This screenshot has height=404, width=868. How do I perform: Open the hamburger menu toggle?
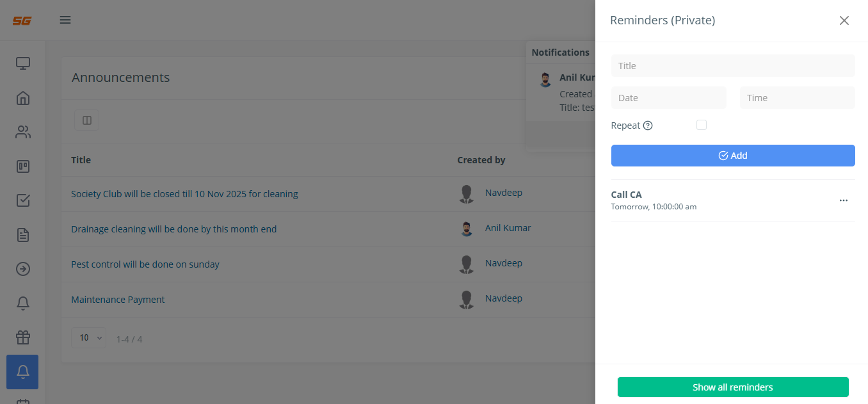[x=65, y=20]
